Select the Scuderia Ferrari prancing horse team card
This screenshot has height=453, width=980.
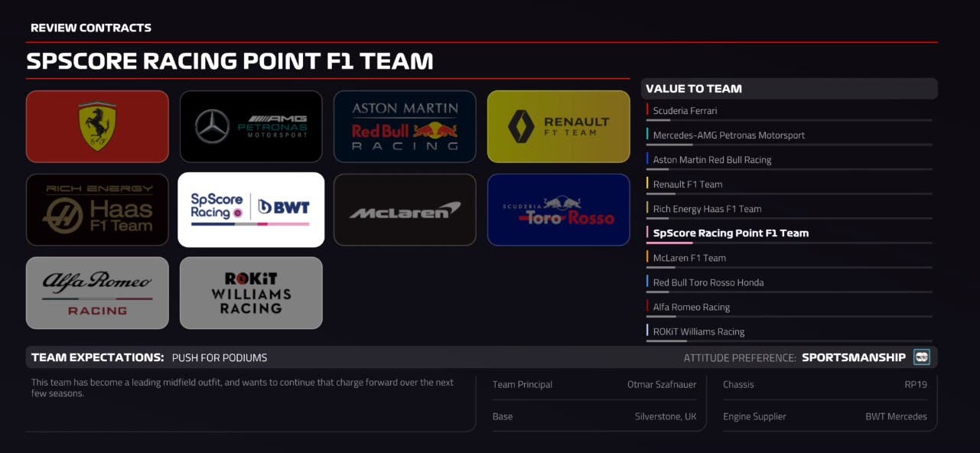pyautogui.click(x=97, y=126)
